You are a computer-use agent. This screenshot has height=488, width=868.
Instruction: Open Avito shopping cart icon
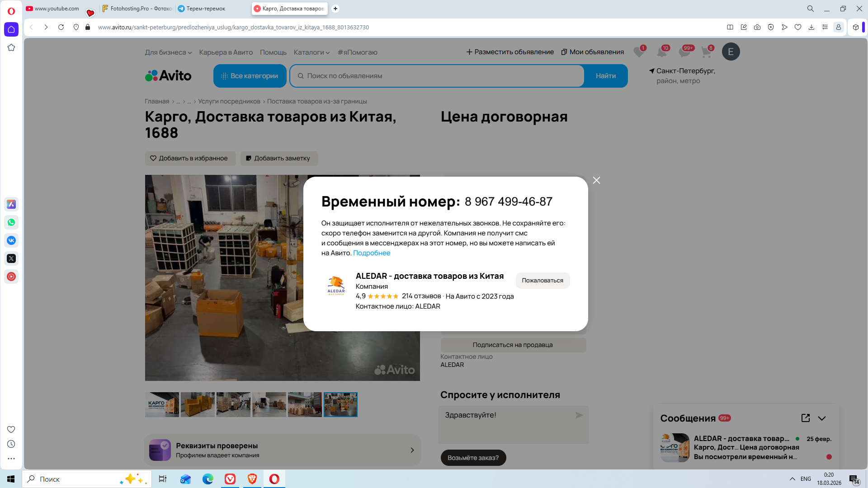point(706,52)
